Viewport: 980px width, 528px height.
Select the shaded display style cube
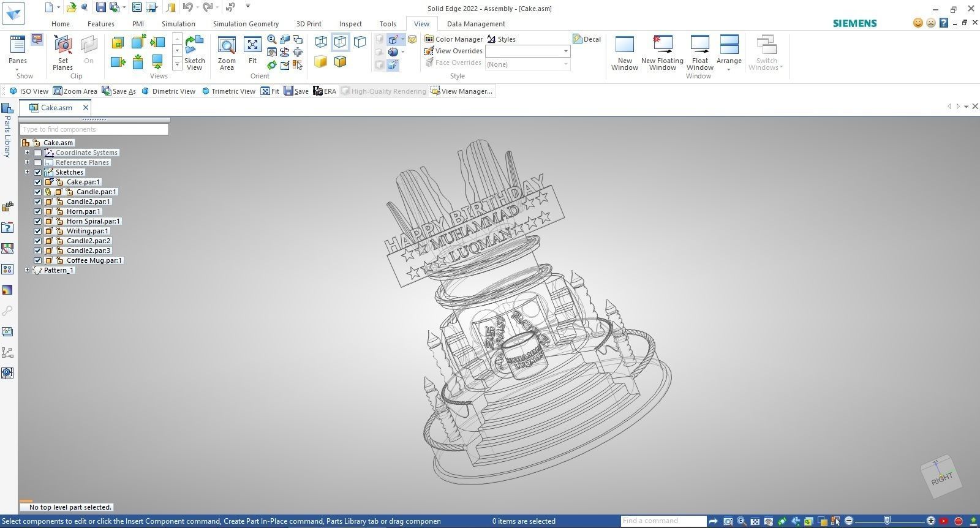(321, 61)
